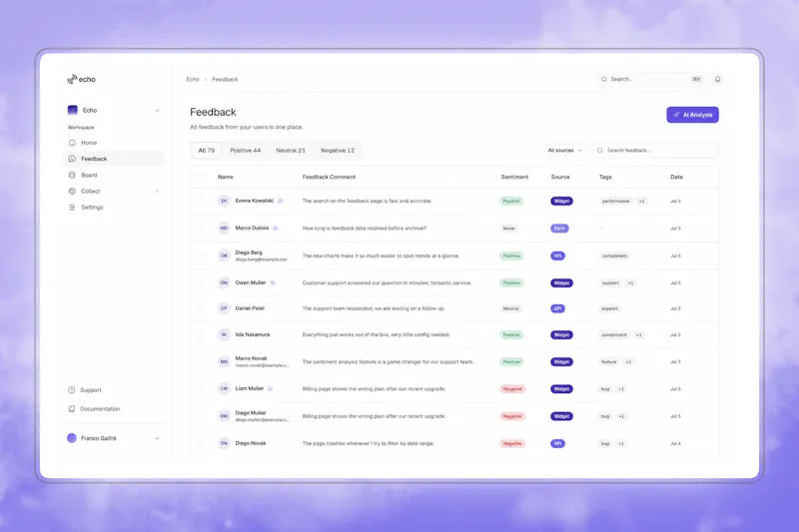Open Board from the sidebar menu
Screen dimensions: 799x532
click(x=114, y=175)
